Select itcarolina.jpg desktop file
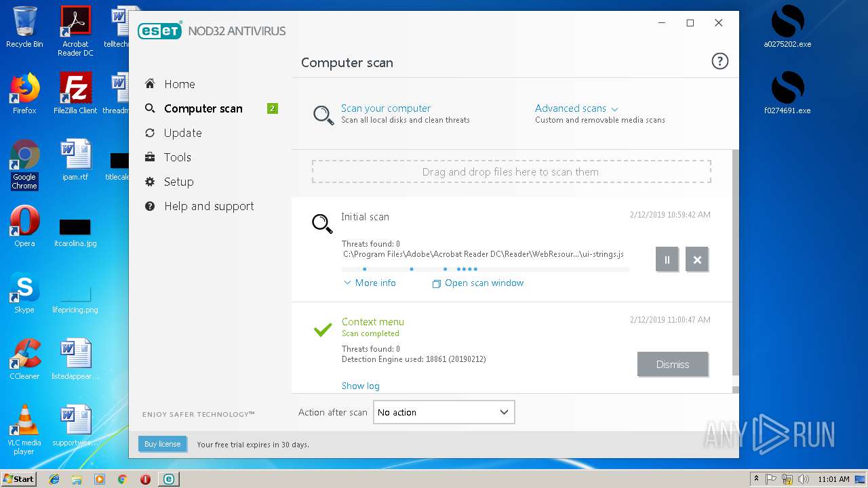 [75, 232]
